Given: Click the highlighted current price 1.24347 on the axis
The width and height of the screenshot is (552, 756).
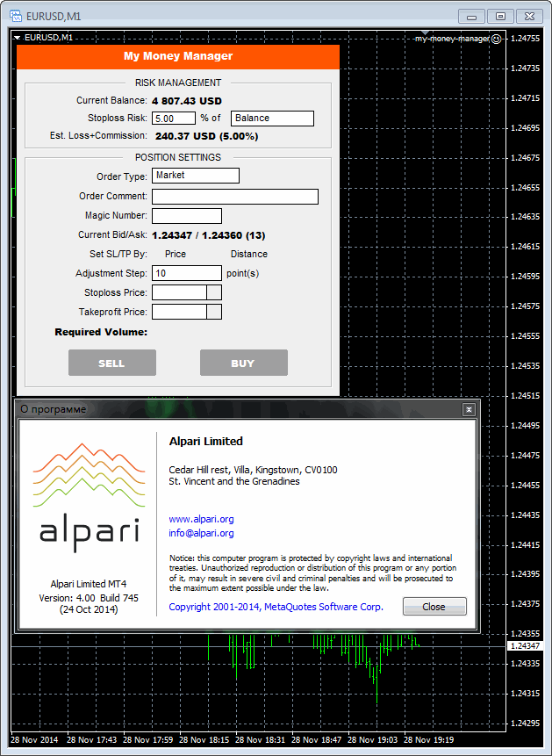Looking at the screenshot, I should click(x=526, y=646).
